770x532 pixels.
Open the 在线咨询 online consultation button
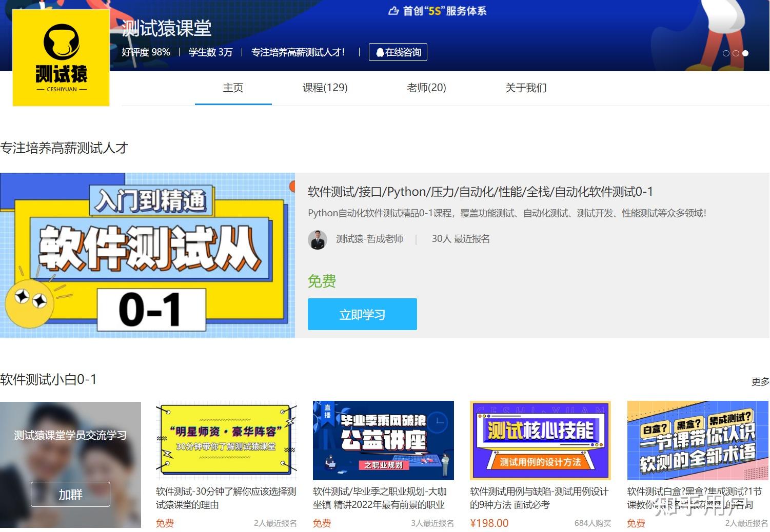(x=398, y=52)
